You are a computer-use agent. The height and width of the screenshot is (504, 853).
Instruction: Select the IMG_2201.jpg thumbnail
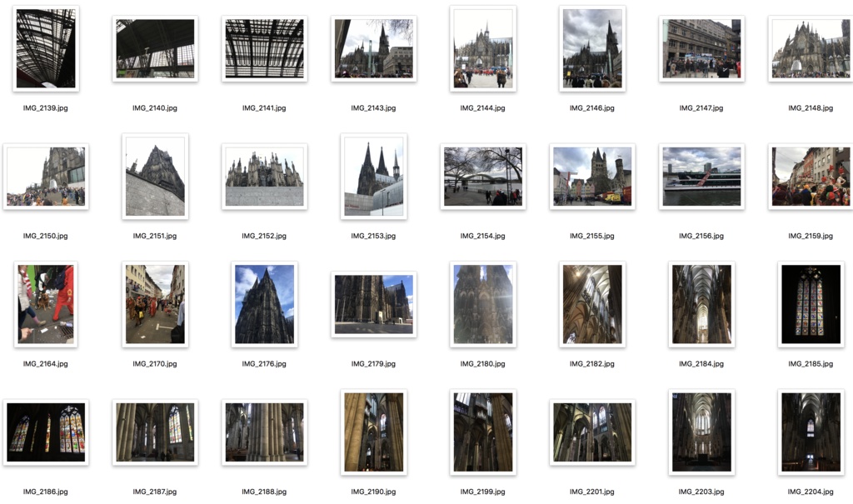592,432
